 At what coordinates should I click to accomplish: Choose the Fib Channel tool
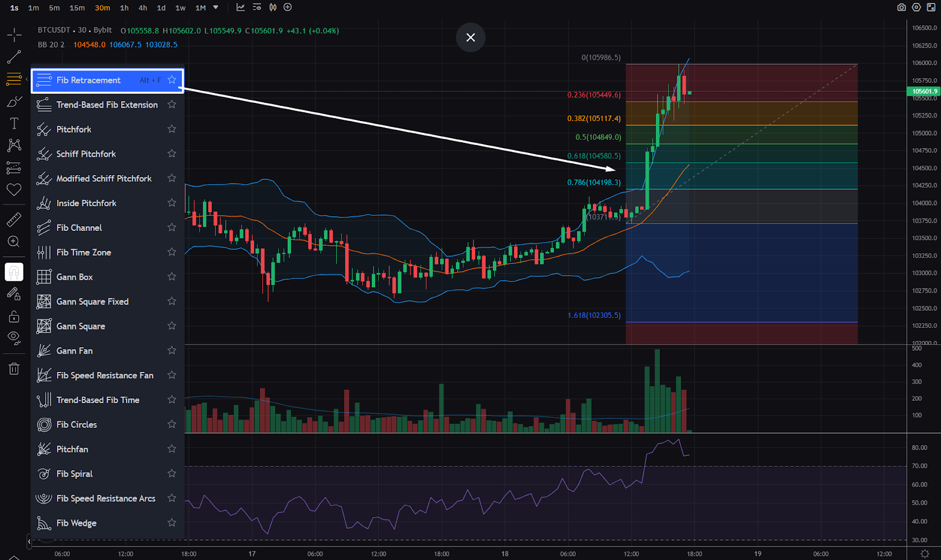(x=108, y=228)
